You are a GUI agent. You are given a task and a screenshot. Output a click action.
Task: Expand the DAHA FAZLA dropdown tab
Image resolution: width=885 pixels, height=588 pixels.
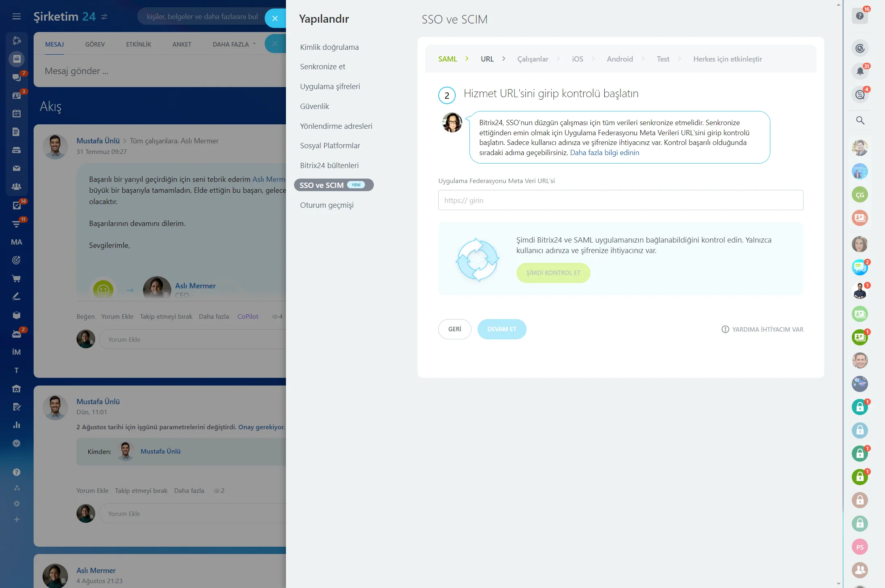tap(234, 44)
